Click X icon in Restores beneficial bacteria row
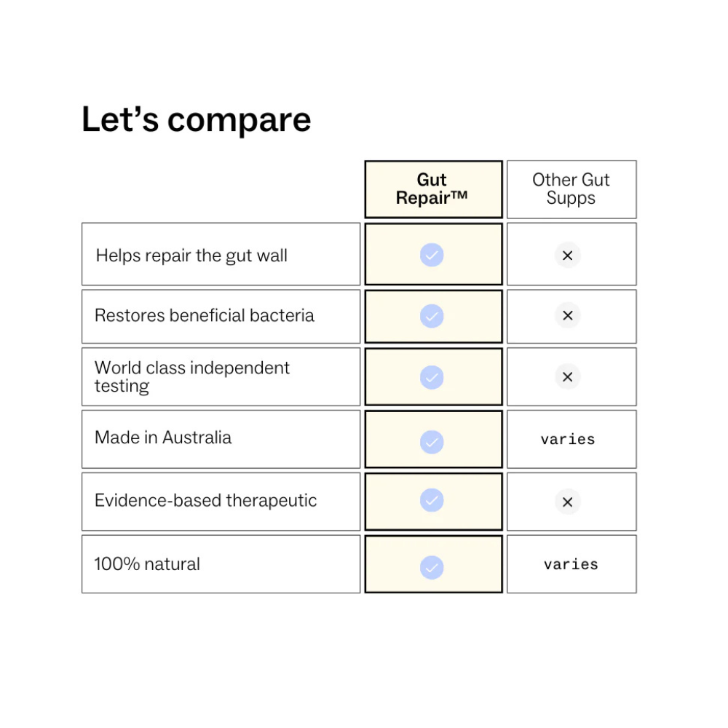Image resolution: width=728 pixels, height=728 pixels. (x=568, y=315)
